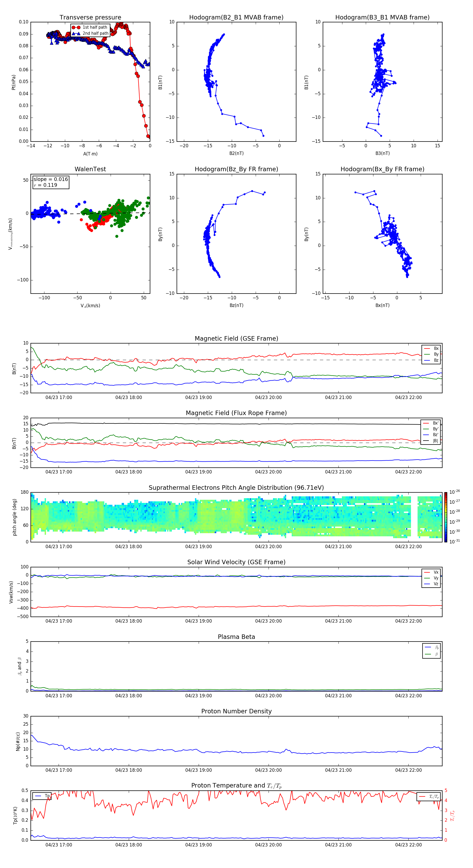Select the Vx entry in velocity legend

point(431,572)
